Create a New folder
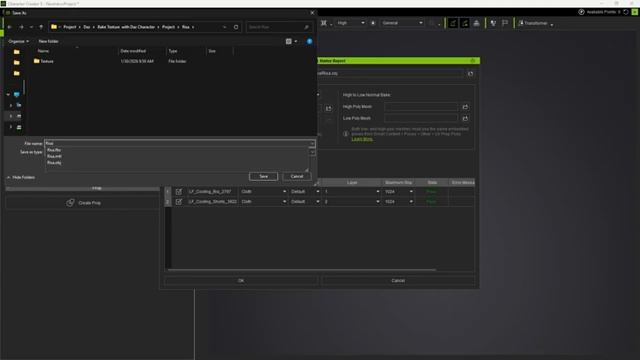Screen dimensions: 640x360 (x=49, y=41)
